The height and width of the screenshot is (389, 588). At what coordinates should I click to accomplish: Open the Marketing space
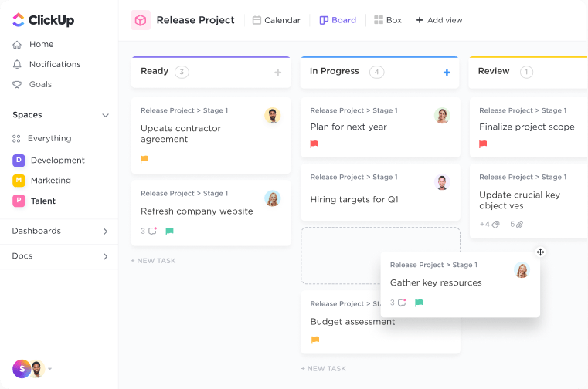pyautogui.click(x=51, y=181)
